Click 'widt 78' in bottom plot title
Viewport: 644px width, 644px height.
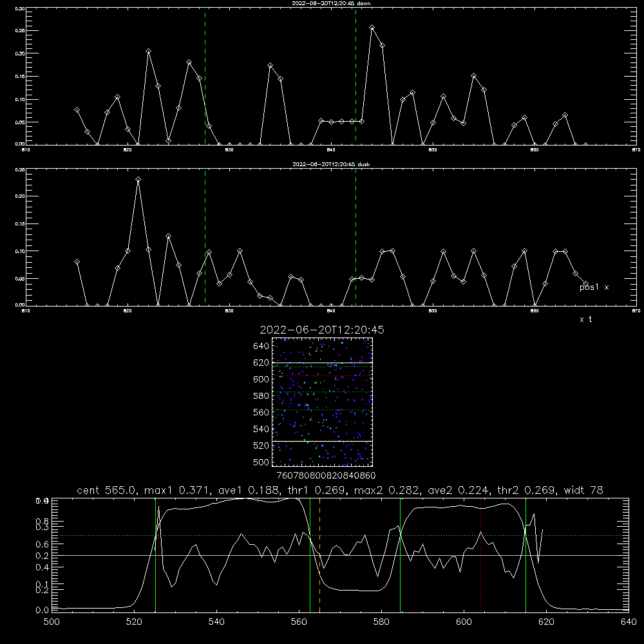tap(583, 490)
